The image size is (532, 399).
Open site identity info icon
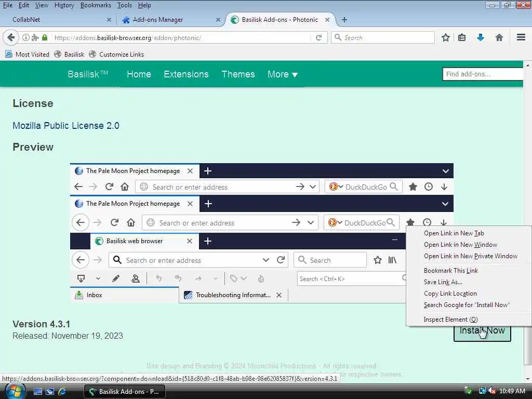click(26, 37)
